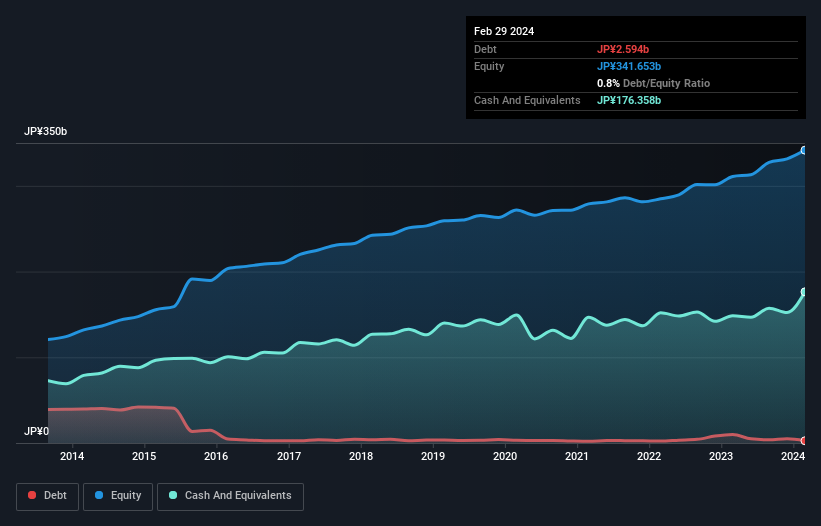Click the 2015 year tick label
Screen dimensions: 821x526
[x=144, y=457]
